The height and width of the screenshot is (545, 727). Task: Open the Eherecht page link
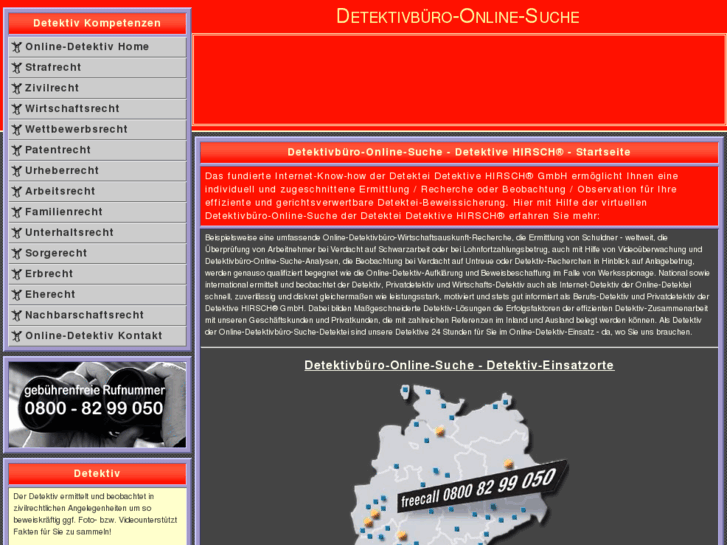tap(97, 295)
